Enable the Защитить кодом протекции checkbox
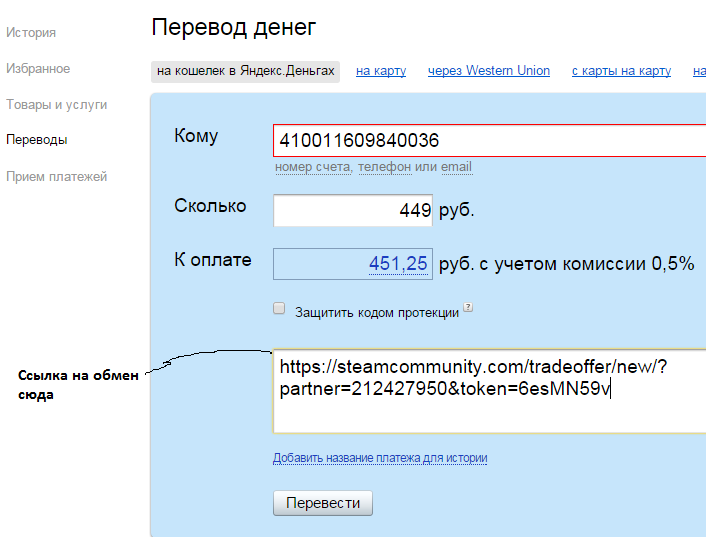The height and width of the screenshot is (537, 706). pyautogui.click(x=280, y=309)
